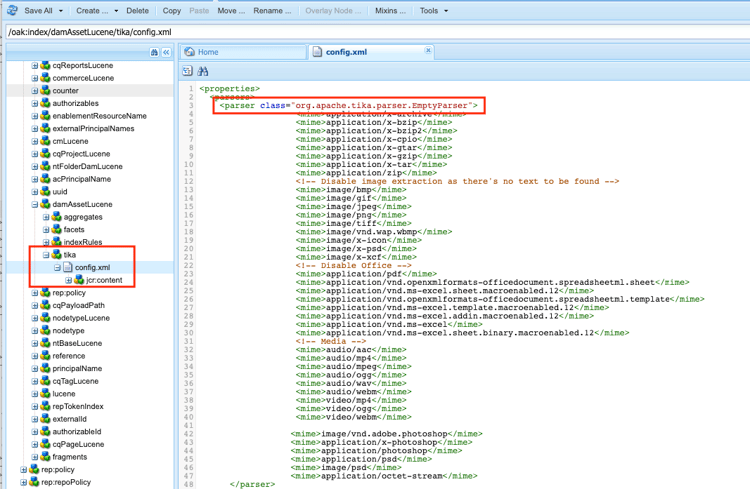This screenshot has height=489, width=750.
Task: Click the Home tab icon
Action: [x=190, y=52]
